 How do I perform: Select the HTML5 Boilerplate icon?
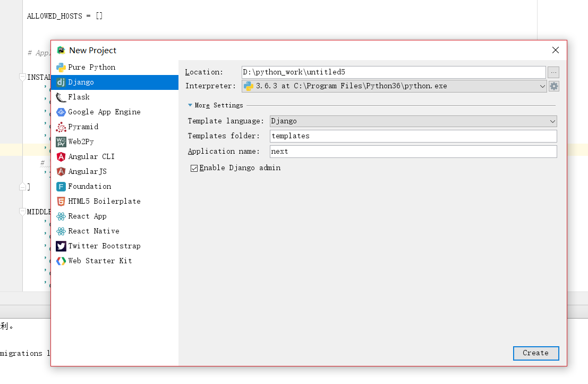click(61, 201)
